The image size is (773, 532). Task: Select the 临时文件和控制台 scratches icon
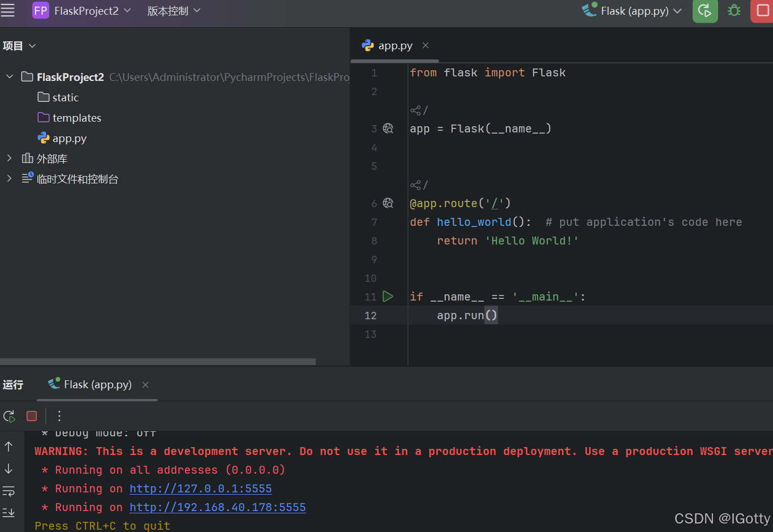27,178
